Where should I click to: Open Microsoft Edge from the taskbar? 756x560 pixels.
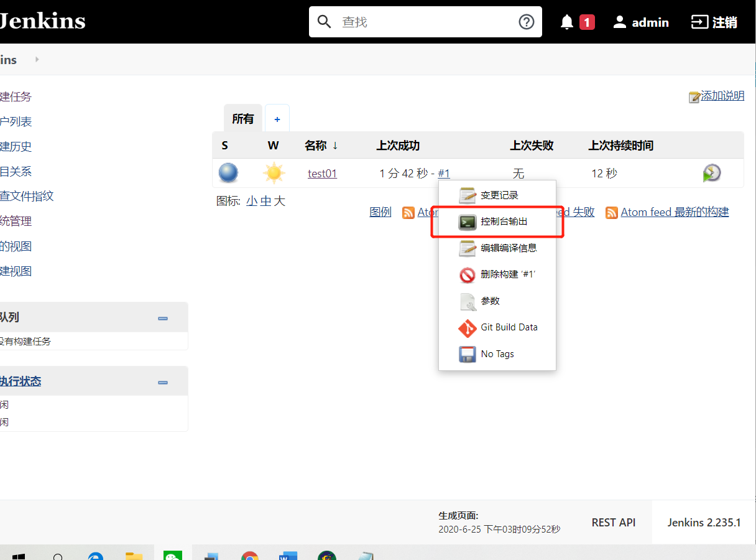(x=96, y=556)
